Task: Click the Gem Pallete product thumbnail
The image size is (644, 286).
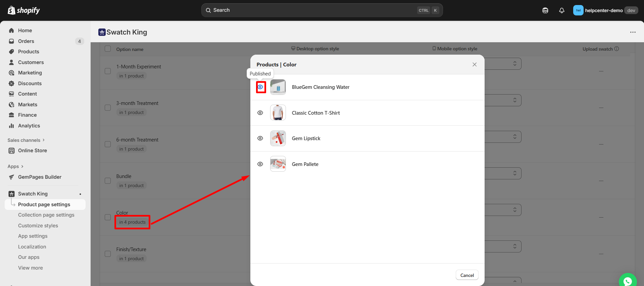Action: point(278,164)
